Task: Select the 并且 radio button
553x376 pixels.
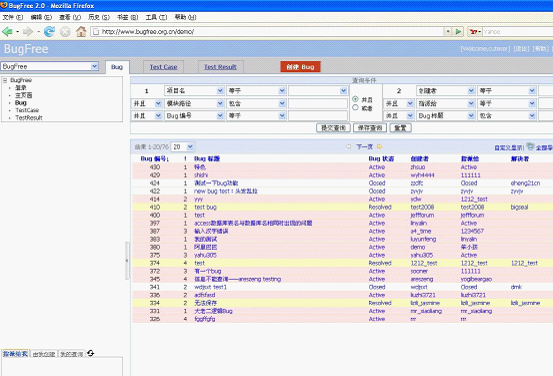Action: pyautogui.click(x=355, y=99)
